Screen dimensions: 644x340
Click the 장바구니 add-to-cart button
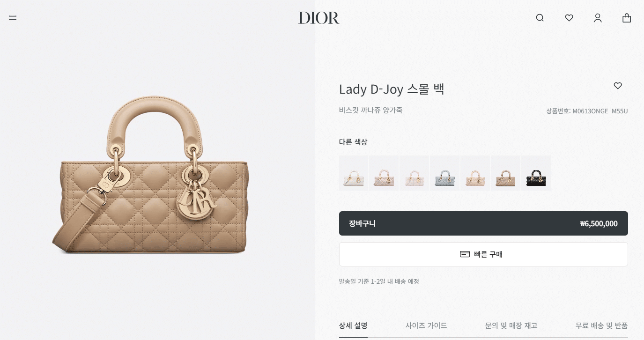coord(483,223)
